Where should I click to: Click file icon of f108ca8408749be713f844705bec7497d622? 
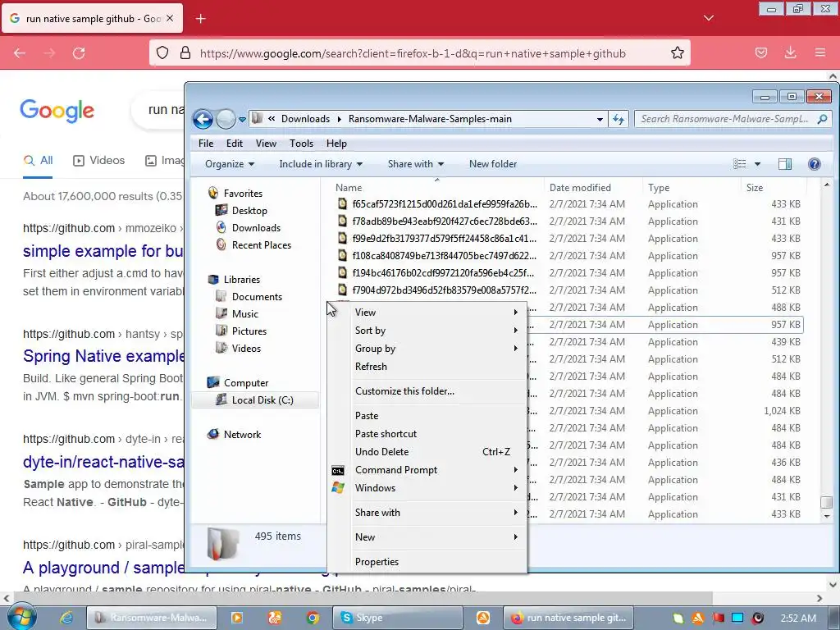[x=342, y=256]
